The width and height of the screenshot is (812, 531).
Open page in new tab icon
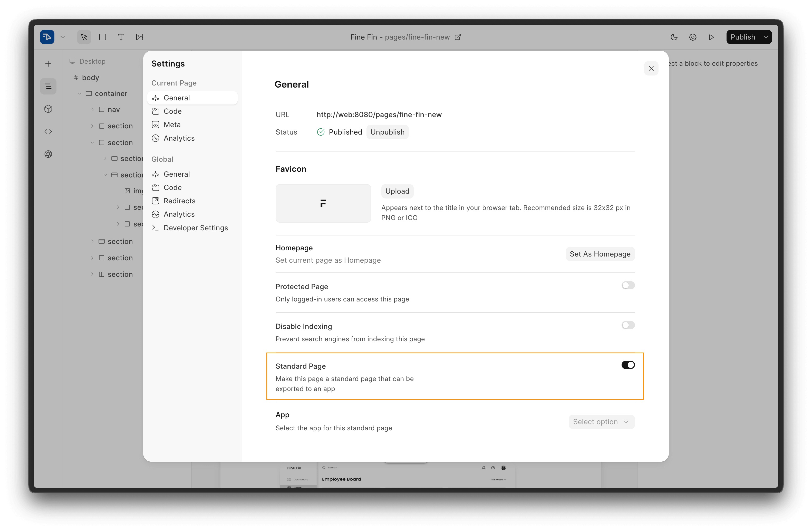tap(458, 37)
